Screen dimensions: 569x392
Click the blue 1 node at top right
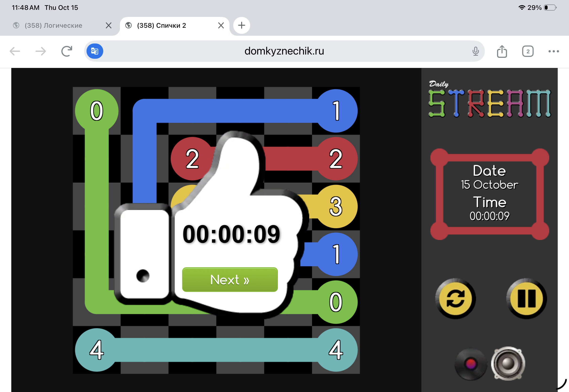[x=336, y=111]
